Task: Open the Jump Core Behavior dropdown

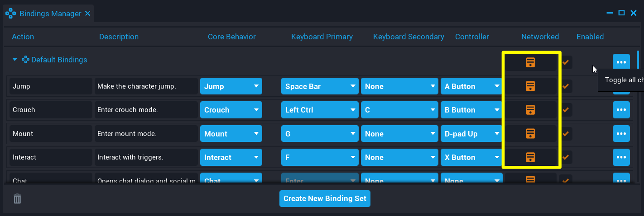Action: click(231, 86)
